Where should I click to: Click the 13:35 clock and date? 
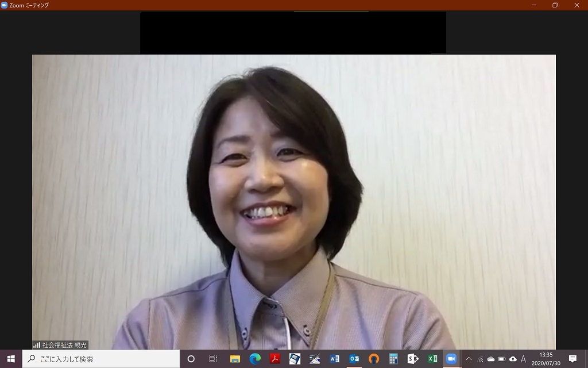point(546,359)
